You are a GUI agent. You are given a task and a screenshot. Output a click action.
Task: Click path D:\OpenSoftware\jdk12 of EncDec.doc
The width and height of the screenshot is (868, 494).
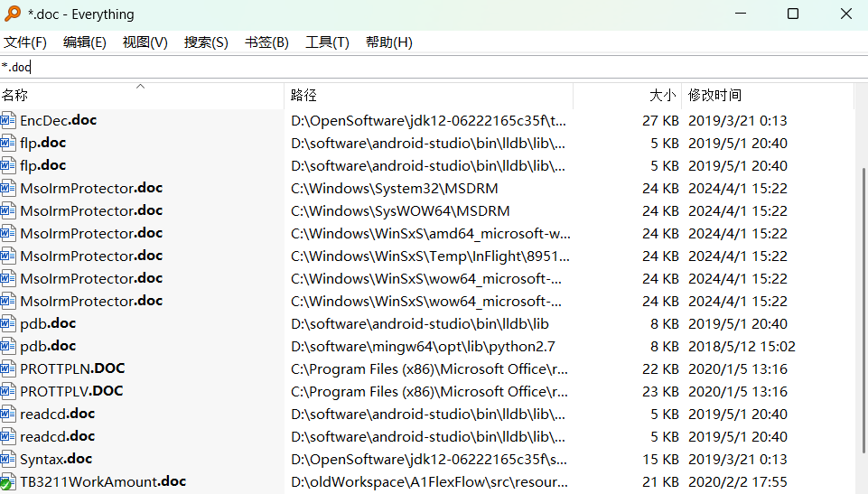pos(428,121)
